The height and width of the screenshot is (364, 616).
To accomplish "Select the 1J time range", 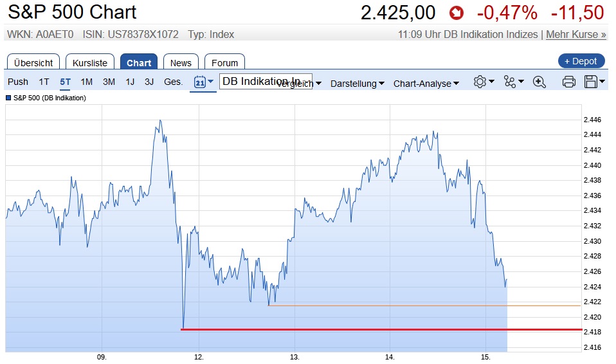I will coord(130,82).
